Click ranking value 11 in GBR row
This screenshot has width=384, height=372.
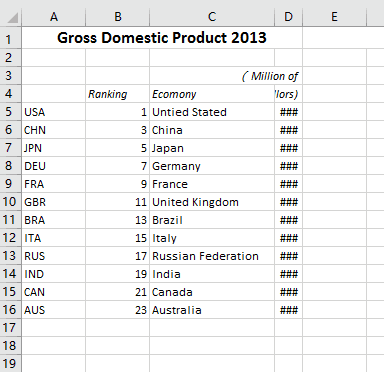118,202
